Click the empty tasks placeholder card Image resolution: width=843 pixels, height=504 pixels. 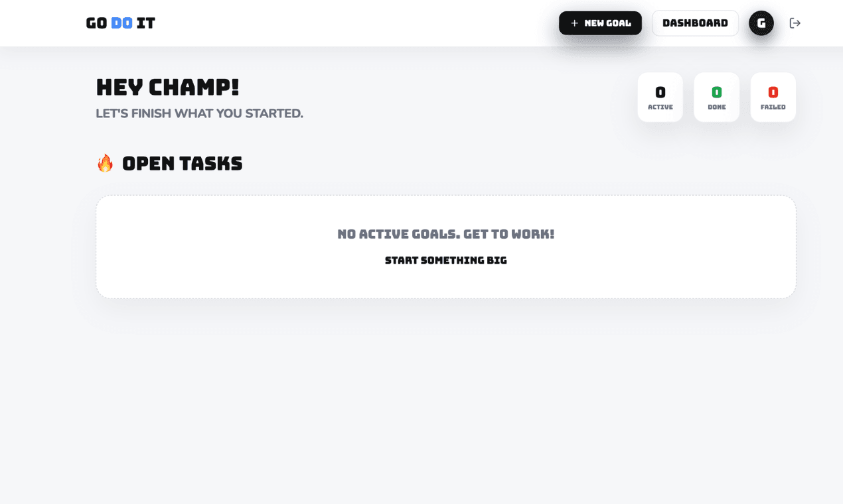pos(445,246)
